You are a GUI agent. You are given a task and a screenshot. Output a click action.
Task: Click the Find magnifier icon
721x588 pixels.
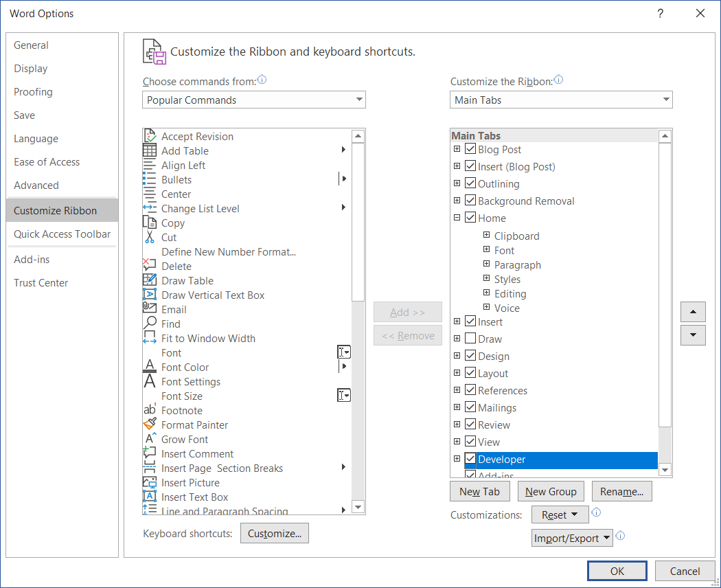149,324
